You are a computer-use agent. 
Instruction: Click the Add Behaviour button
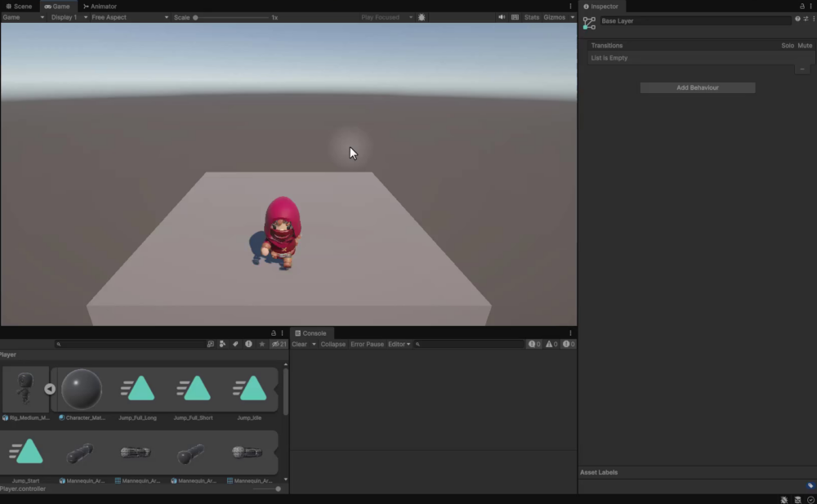[697, 87]
